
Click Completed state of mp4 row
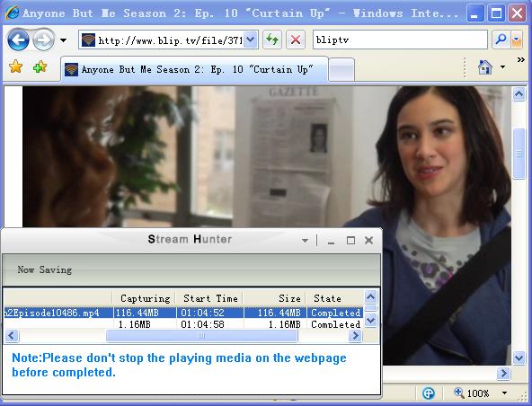(x=335, y=313)
